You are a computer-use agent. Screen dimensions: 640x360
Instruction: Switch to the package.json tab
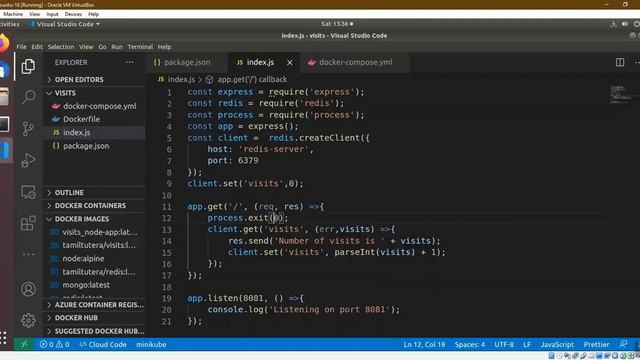[x=186, y=62]
